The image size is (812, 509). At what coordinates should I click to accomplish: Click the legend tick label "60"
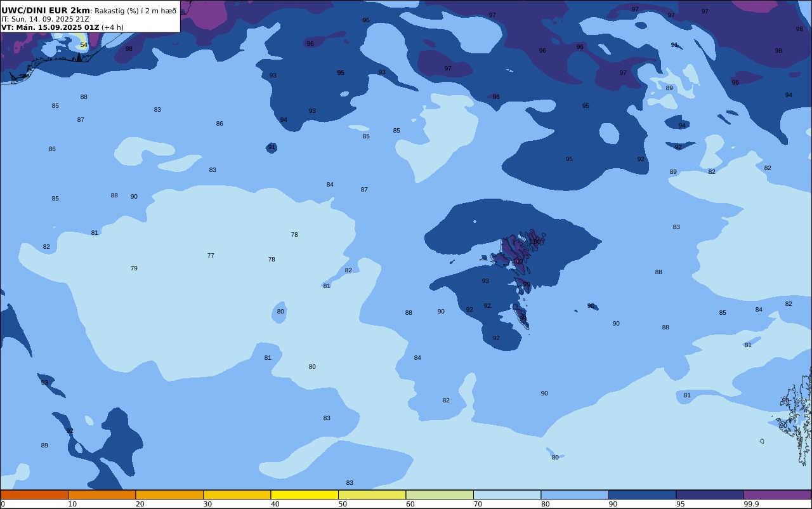click(410, 504)
